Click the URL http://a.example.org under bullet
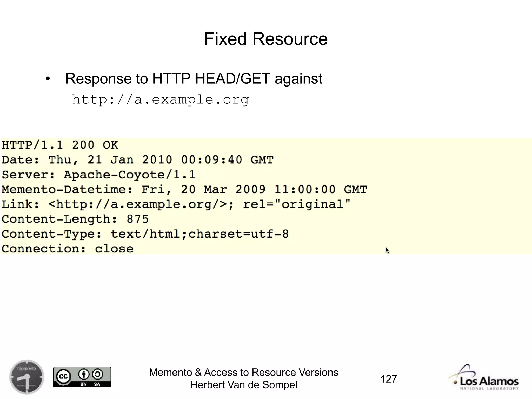 161,100
